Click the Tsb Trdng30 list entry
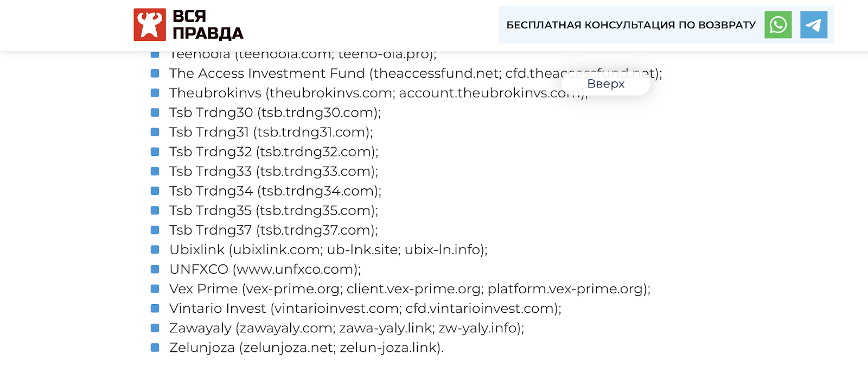This screenshot has height=385, width=868. pyautogui.click(x=275, y=112)
